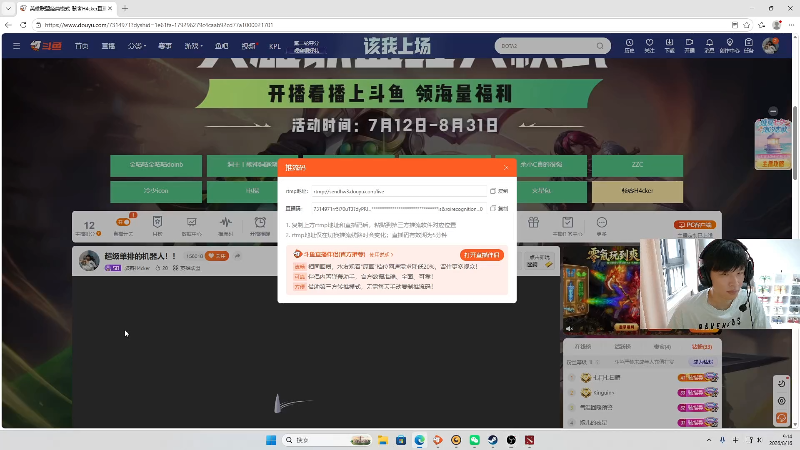Open the Windows Start menu
800x450 pixels.
pyautogui.click(x=271, y=440)
